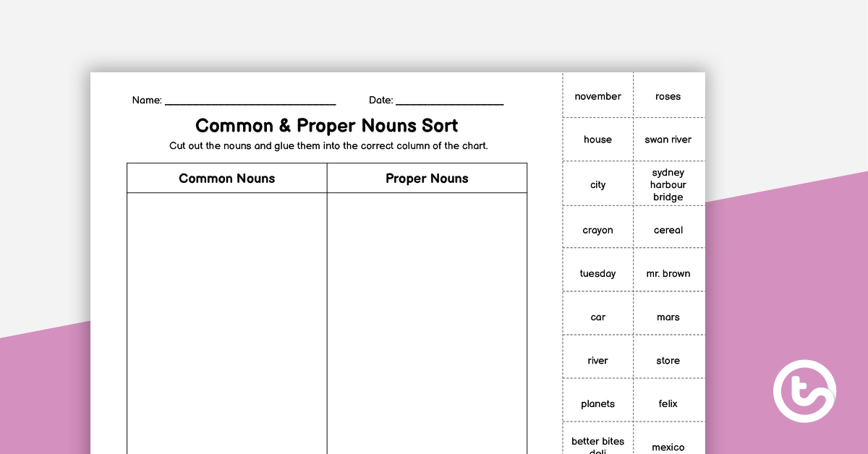Click the "city" word card
Image resolution: width=868 pixels, height=454 pixels.
point(597,184)
